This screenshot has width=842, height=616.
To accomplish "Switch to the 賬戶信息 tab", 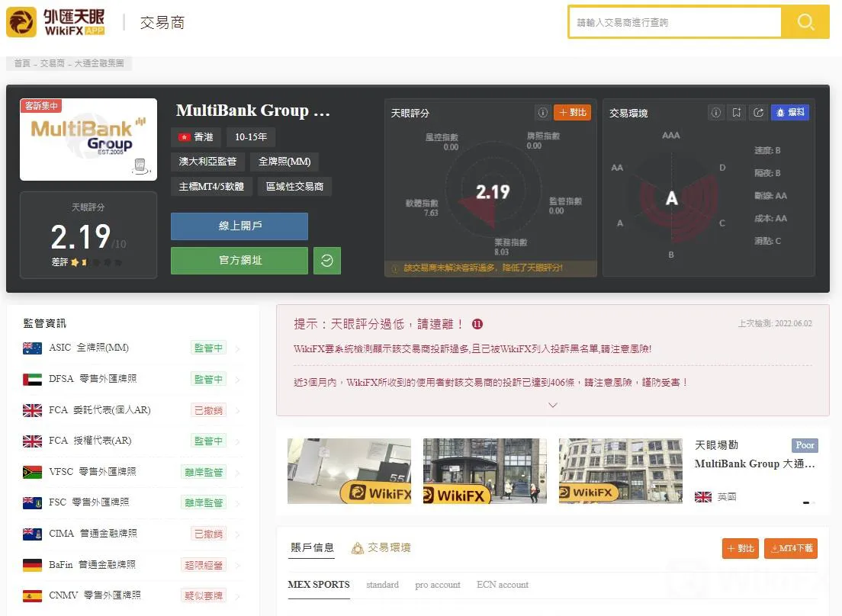I will click(x=312, y=547).
